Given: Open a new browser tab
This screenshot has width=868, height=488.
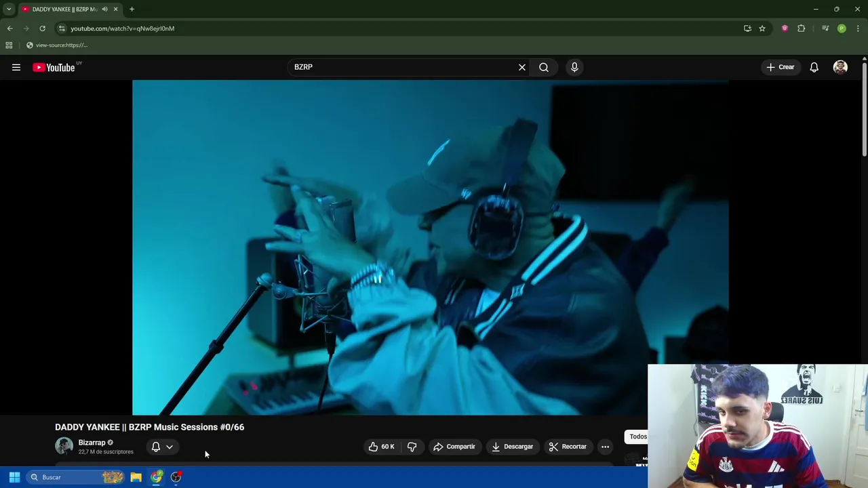Looking at the screenshot, I should 132,9.
